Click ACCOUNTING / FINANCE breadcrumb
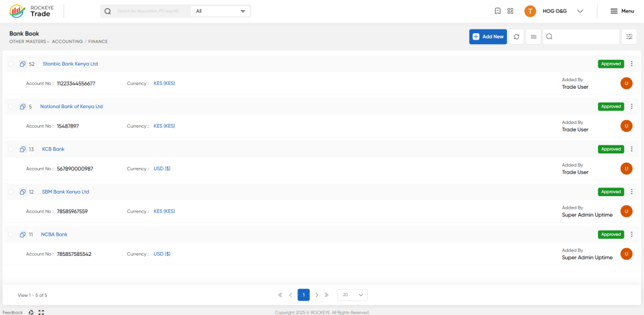 80,41
